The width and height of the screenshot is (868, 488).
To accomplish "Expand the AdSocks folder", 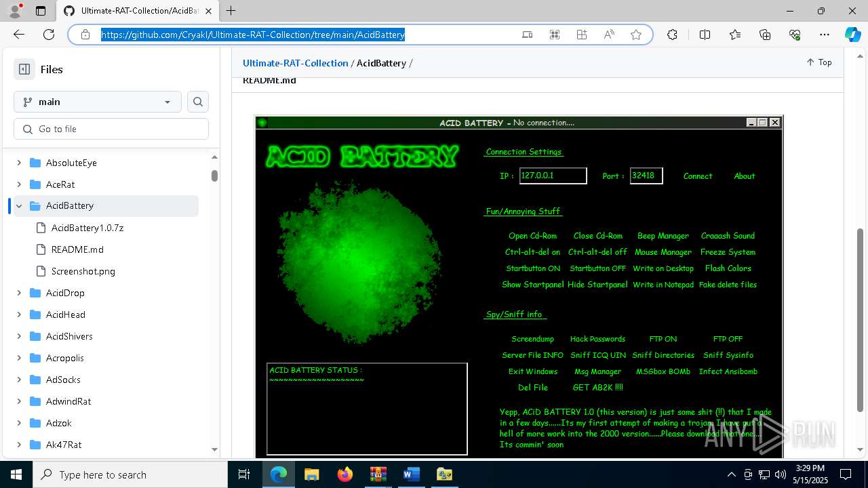I will point(19,380).
